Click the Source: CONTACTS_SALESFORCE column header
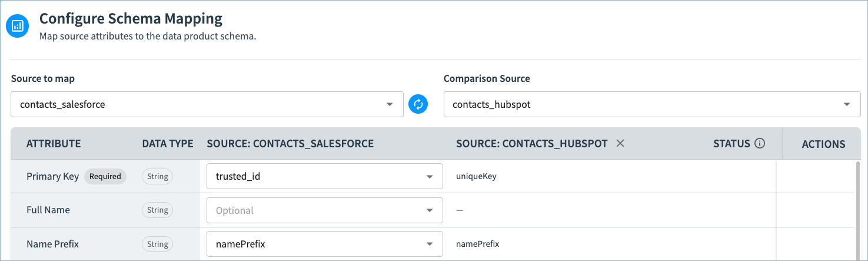 290,144
